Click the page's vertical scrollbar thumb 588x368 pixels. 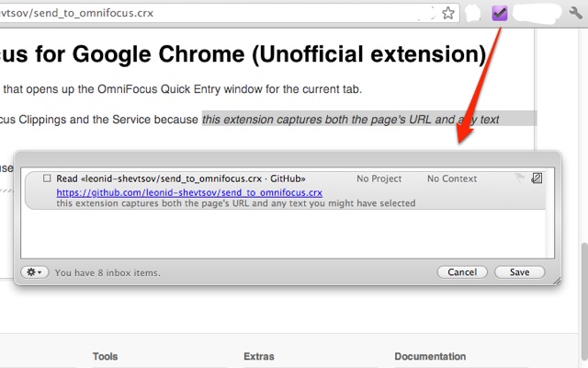584,301
